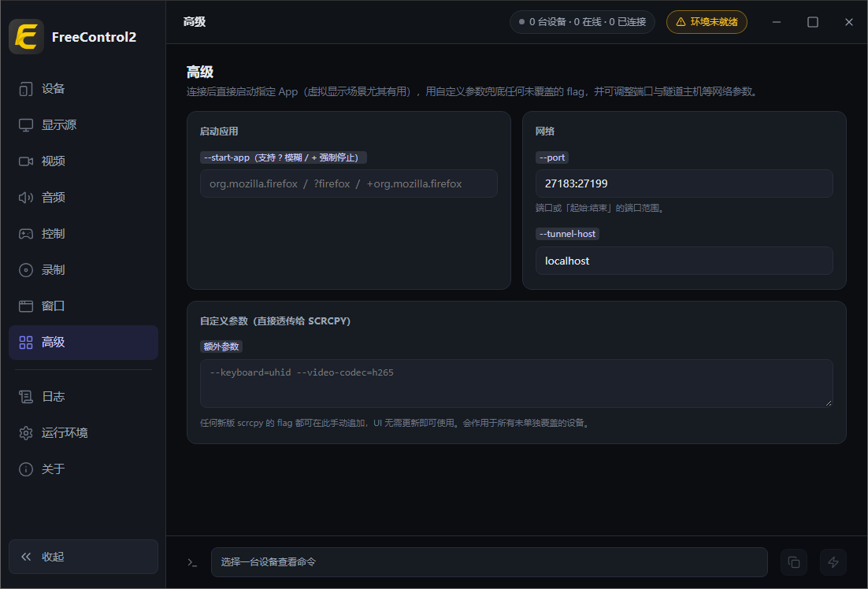This screenshot has width=868, height=589.
Task: Click the textarea resize handle corner
Action: coord(828,403)
